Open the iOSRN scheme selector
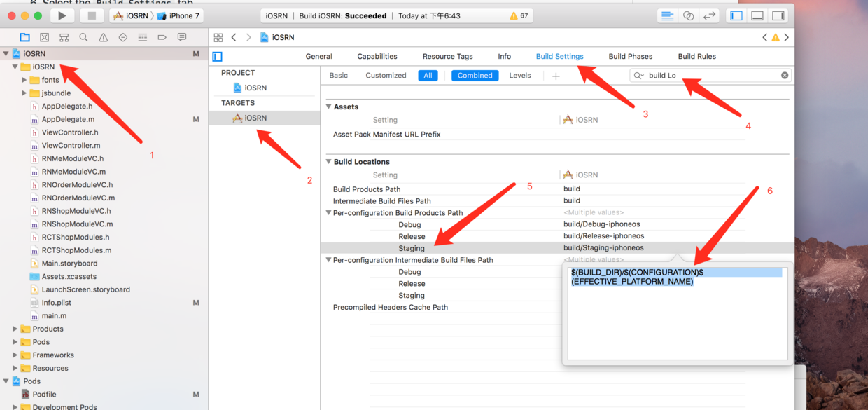The width and height of the screenshot is (868, 410). coord(132,15)
